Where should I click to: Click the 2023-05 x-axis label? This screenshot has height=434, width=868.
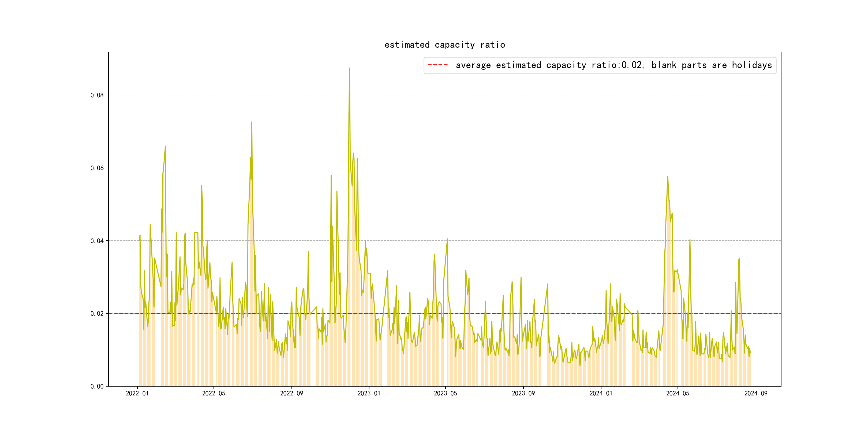coord(445,394)
